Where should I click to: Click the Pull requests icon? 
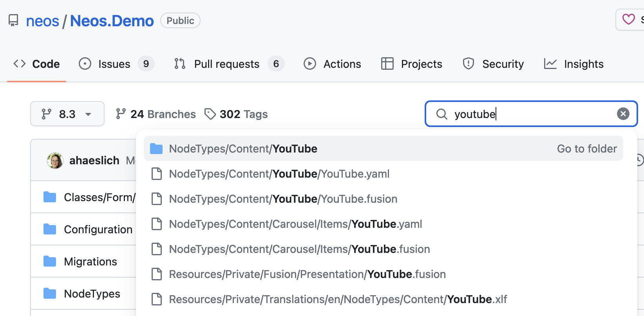pyautogui.click(x=180, y=64)
